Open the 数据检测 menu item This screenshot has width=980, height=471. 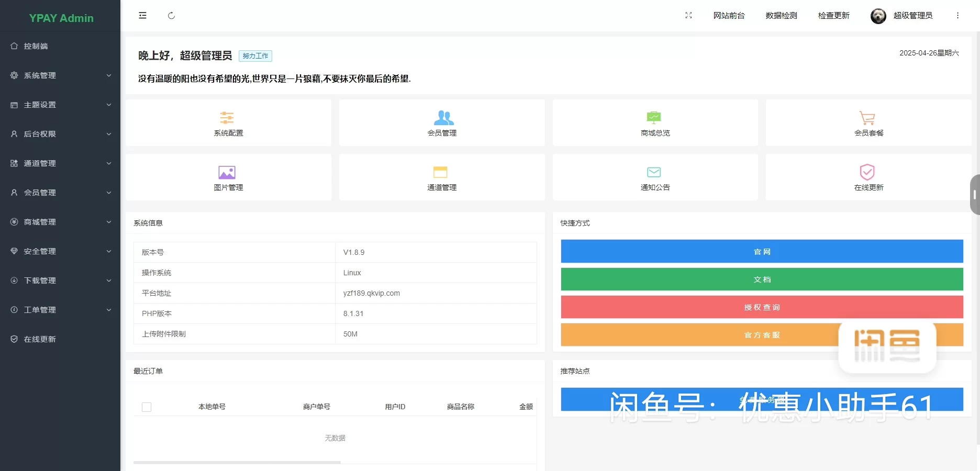click(x=781, y=15)
